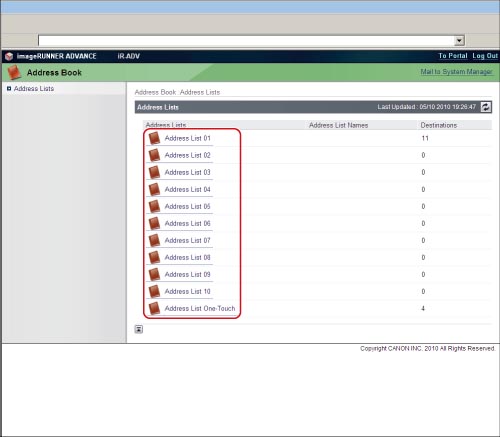This screenshot has height=437, width=500.
Task: Click the book icon for Address List 04
Action: tap(154, 189)
